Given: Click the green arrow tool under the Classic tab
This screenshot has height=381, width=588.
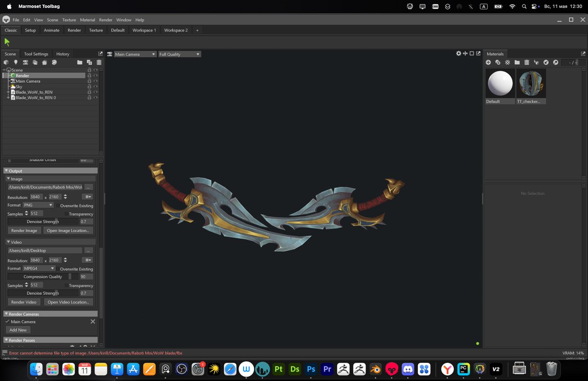Looking at the screenshot, I should tap(7, 42).
